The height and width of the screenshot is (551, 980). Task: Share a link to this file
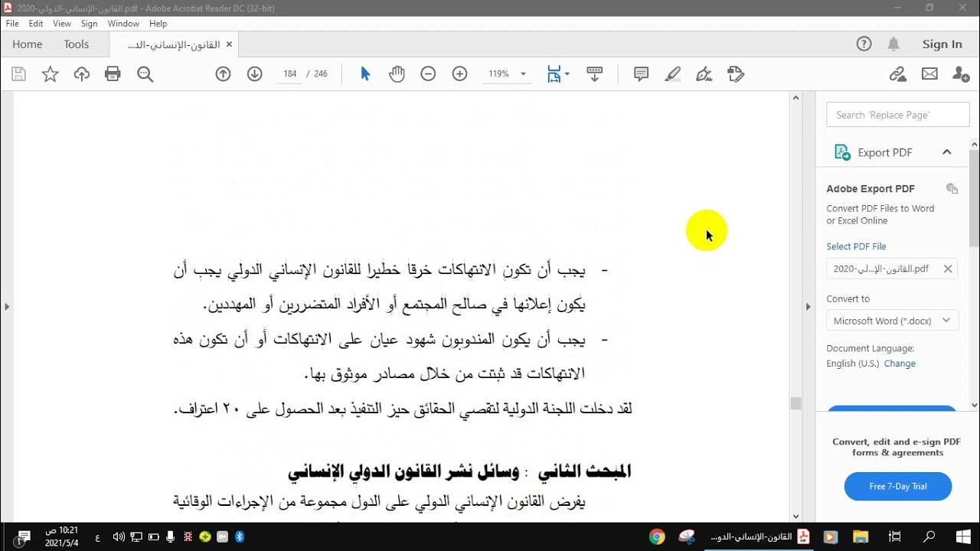[897, 74]
